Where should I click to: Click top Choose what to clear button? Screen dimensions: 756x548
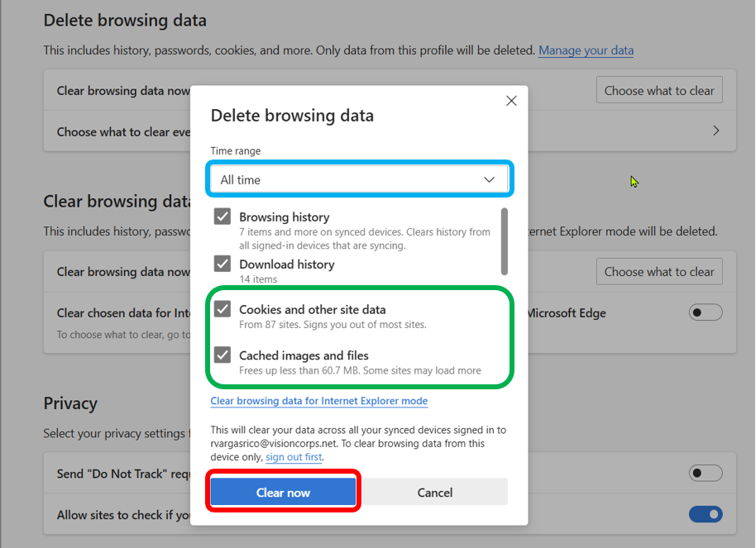[658, 90]
